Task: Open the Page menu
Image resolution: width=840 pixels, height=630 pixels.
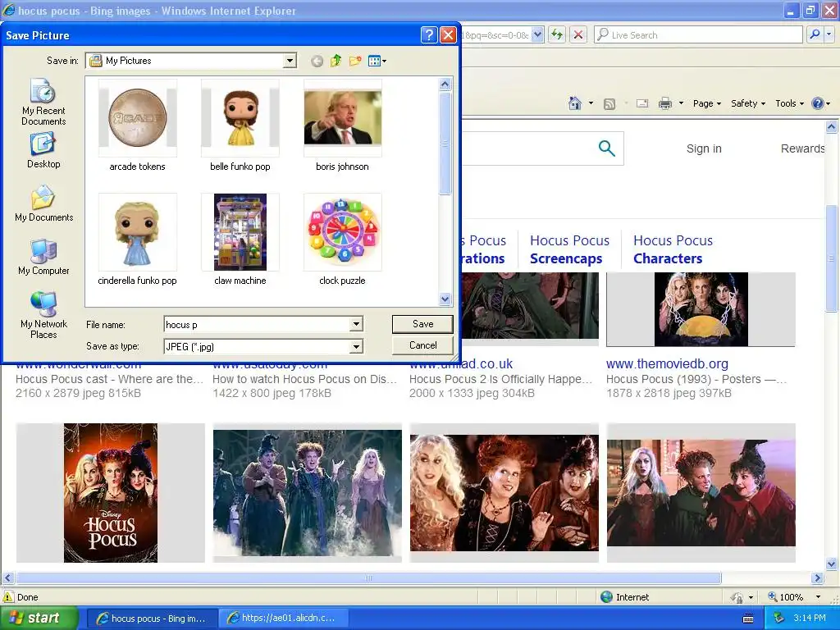Action: tap(706, 103)
